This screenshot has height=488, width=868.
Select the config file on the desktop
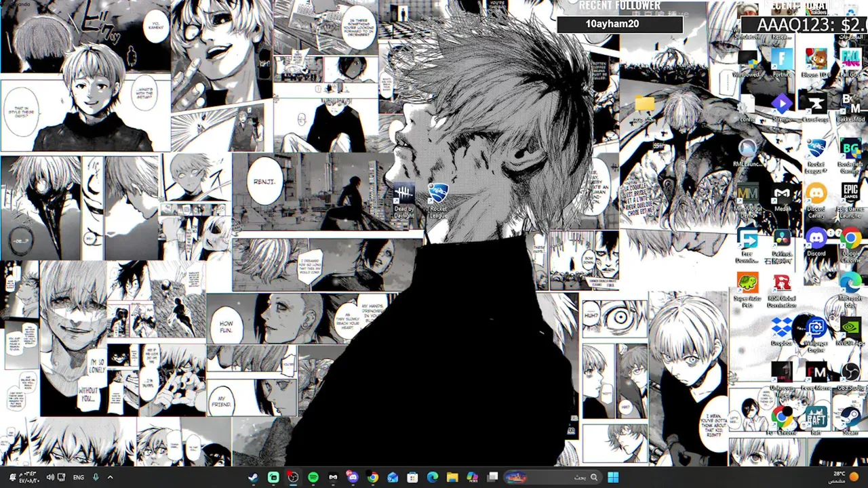(747, 107)
